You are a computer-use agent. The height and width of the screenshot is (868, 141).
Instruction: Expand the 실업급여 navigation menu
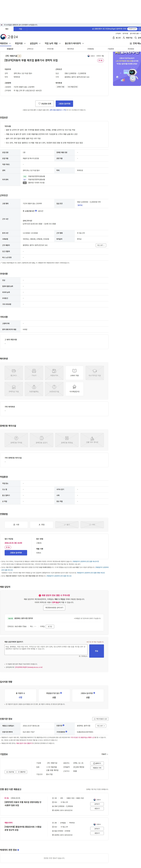(x=35, y=44)
